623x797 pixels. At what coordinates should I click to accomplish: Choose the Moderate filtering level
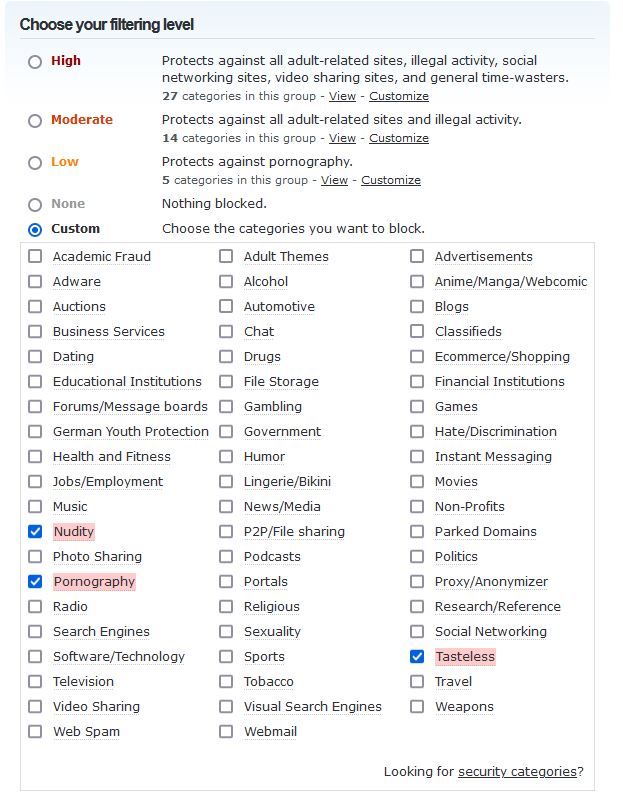[x=35, y=121]
